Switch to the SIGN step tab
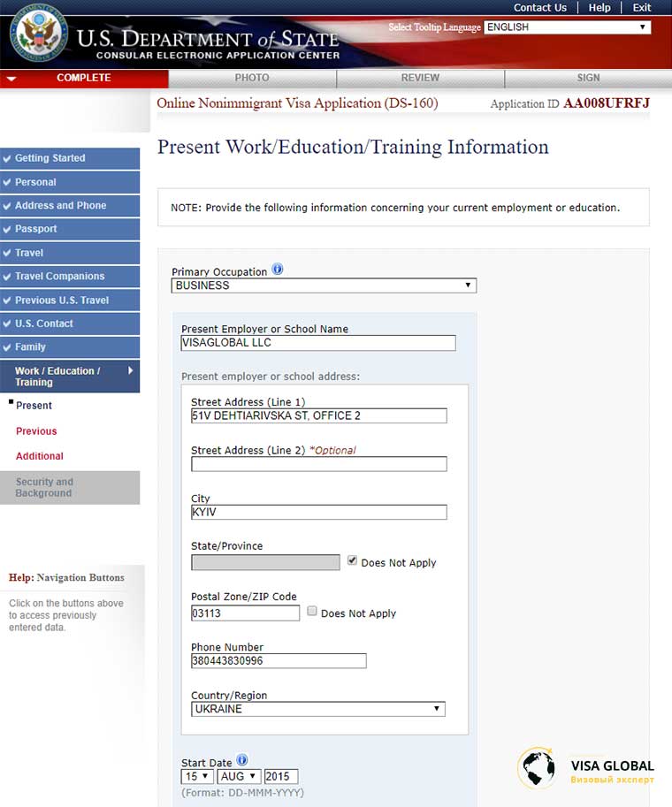 tap(588, 79)
